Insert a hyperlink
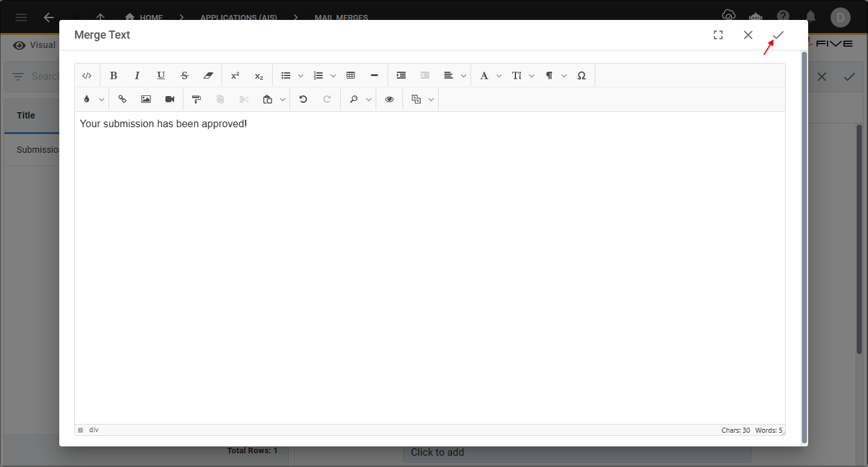Screen dimensions: 868x467 coord(122,99)
